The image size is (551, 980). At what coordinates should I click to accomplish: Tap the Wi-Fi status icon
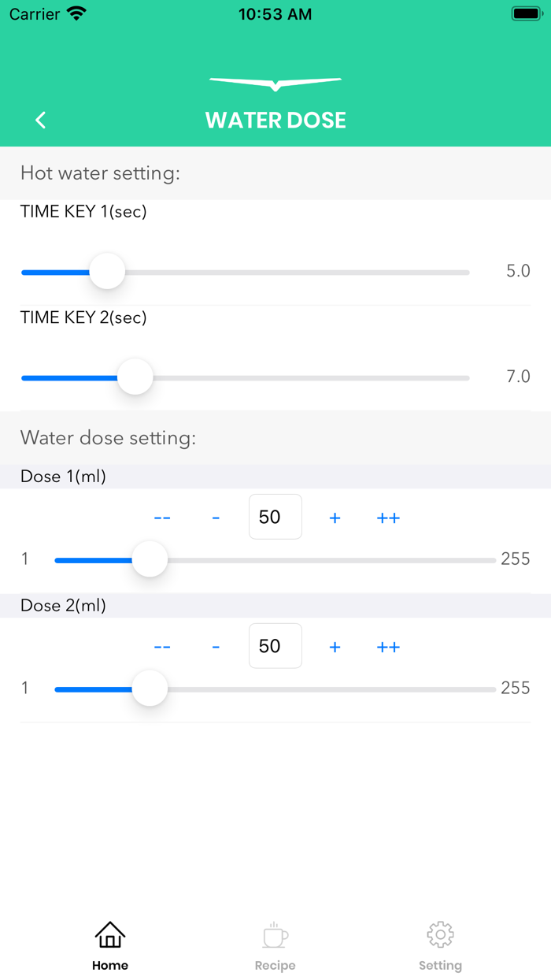(76, 14)
